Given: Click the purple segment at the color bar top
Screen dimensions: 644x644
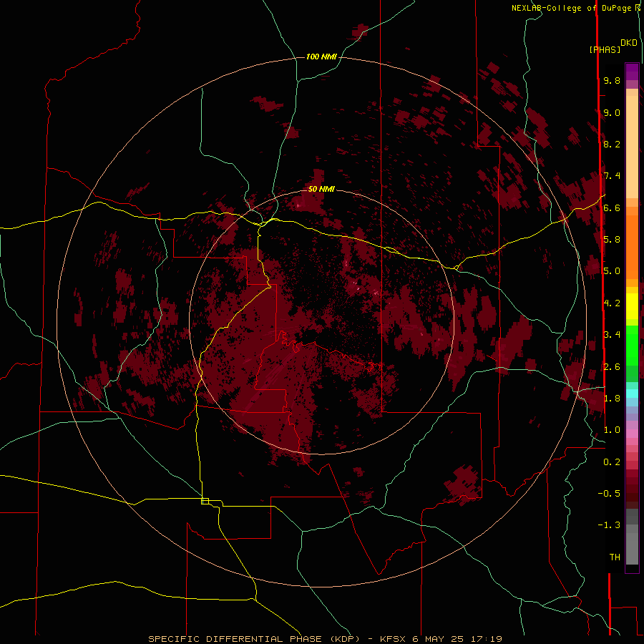Looking at the screenshot, I should tap(632, 72).
